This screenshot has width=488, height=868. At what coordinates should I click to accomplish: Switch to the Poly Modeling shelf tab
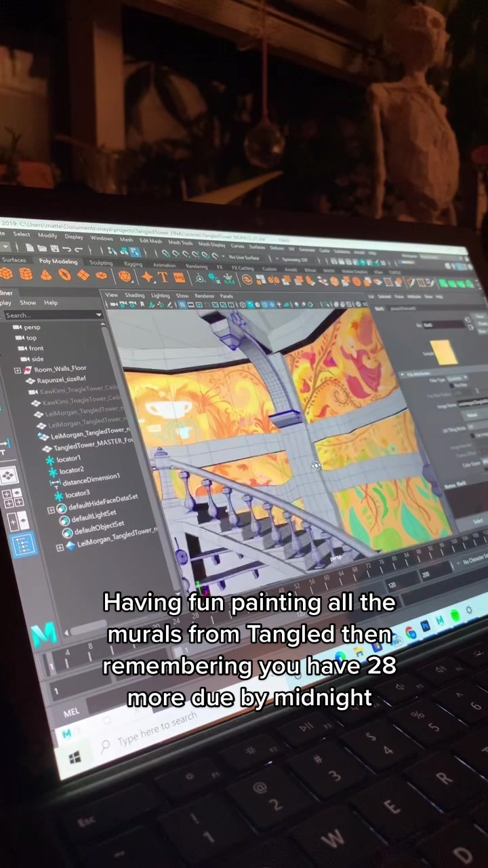pos(58,261)
